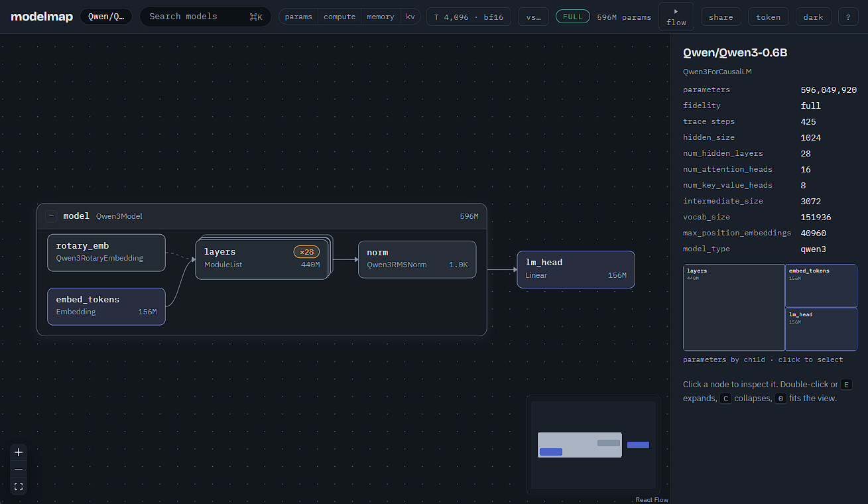The height and width of the screenshot is (504, 868).
Task: Switch to the kv view tab
Action: point(410,17)
